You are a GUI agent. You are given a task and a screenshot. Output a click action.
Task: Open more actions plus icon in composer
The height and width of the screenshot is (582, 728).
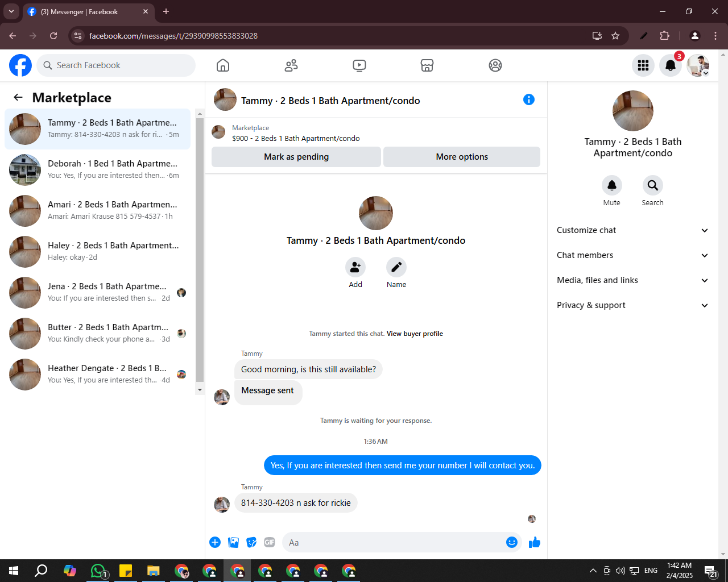(215, 542)
